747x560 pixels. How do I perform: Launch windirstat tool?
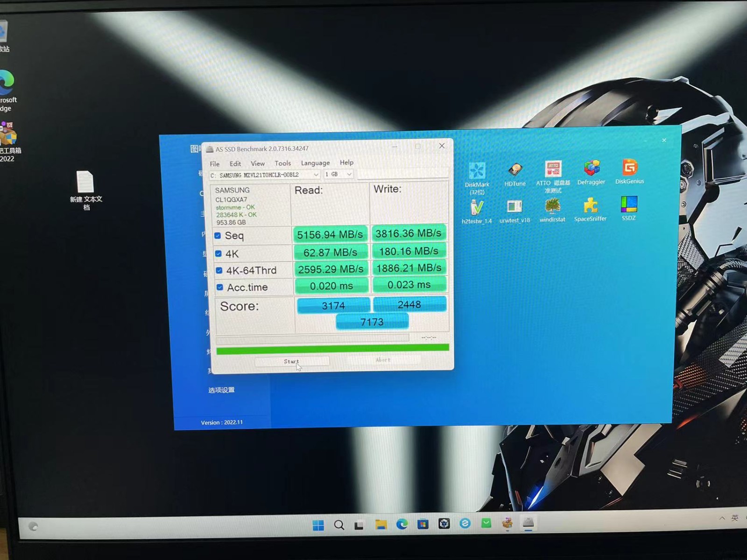[x=552, y=210]
